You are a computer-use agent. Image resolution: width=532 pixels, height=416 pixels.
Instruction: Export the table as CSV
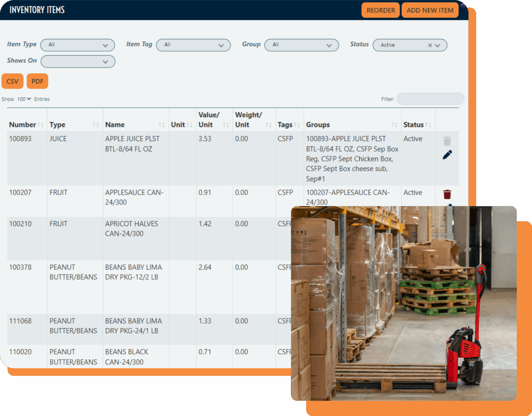coord(12,81)
